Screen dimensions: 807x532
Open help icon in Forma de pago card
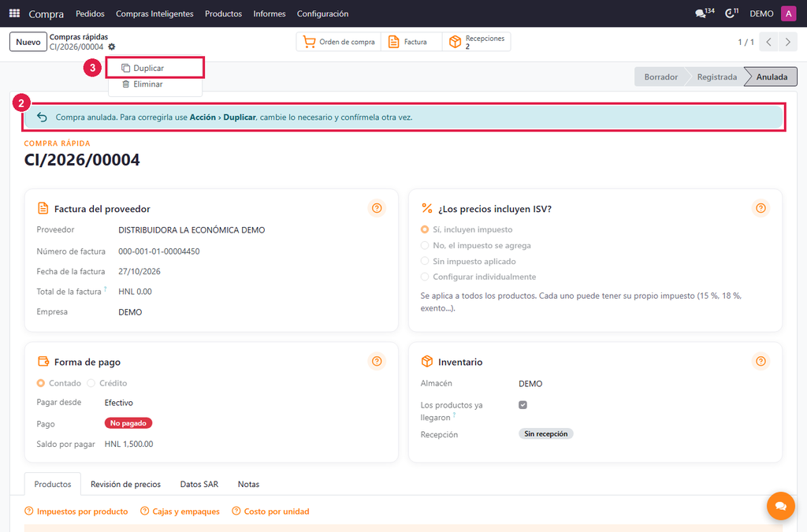pos(377,361)
